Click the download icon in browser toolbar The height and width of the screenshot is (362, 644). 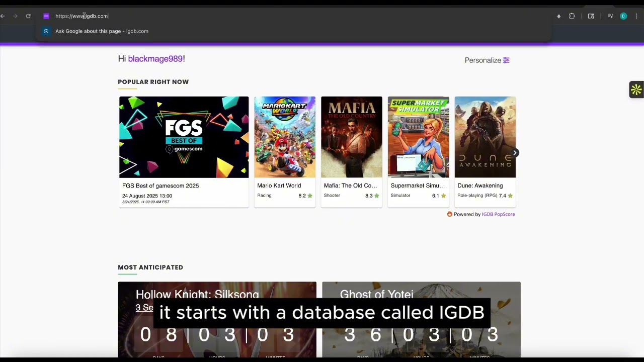(558, 16)
